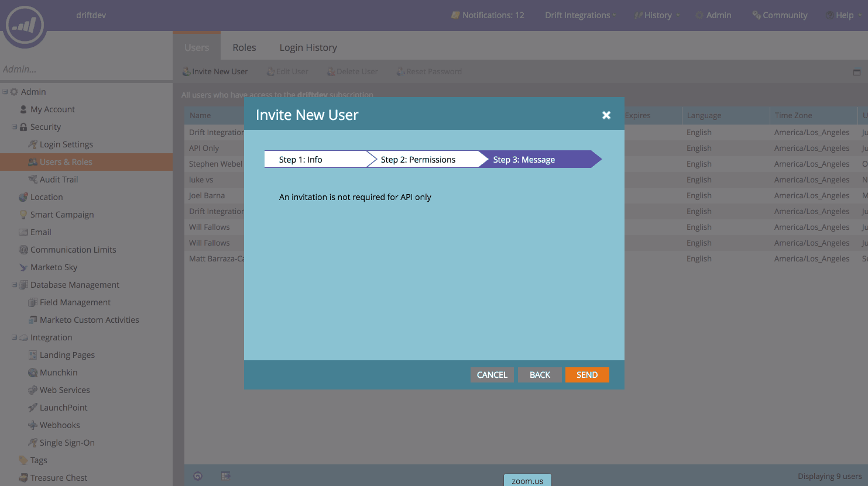The image size is (868, 486).
Task: Click the Web Services icon
Action: pyautogui.click(x=33, y=390)
